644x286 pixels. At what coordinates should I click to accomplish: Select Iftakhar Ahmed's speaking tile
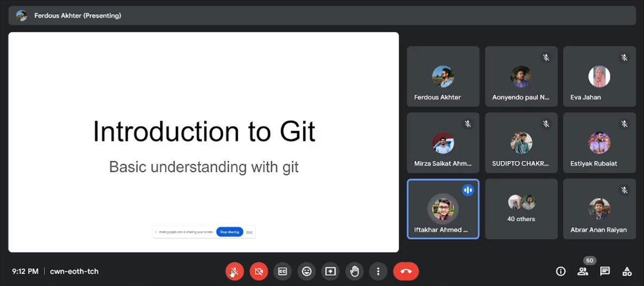[443, 208]
